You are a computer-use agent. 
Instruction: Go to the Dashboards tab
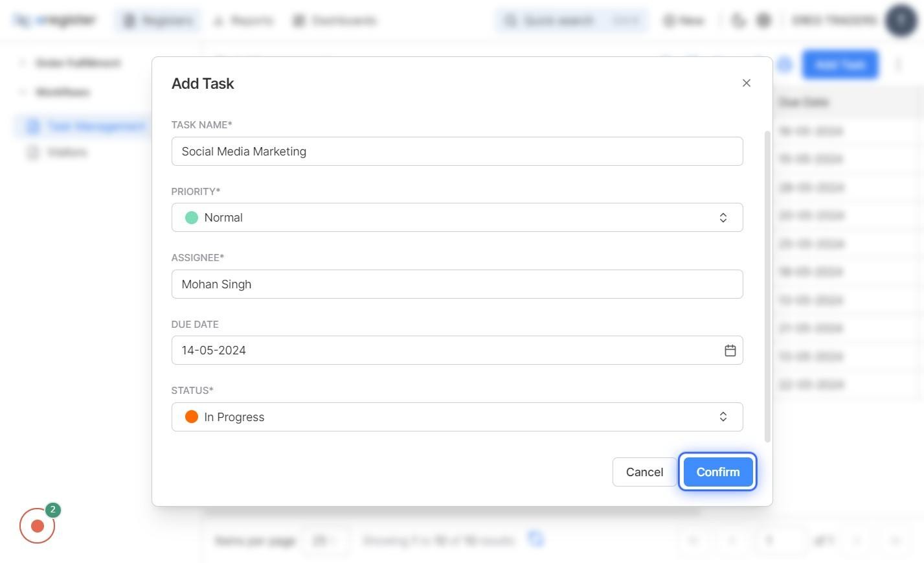coord(334,21)
